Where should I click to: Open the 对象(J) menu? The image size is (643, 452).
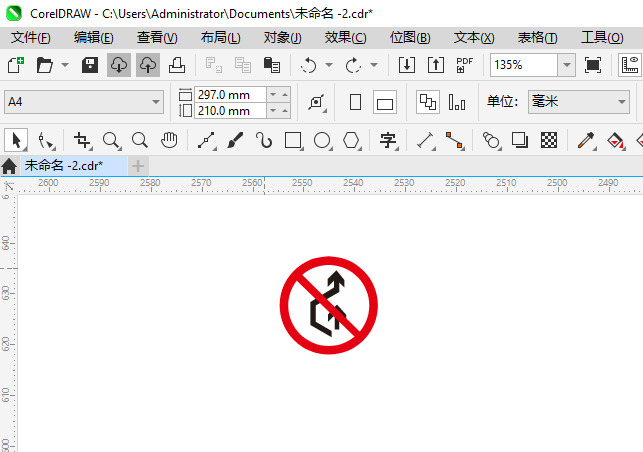[x=283, y=38]
